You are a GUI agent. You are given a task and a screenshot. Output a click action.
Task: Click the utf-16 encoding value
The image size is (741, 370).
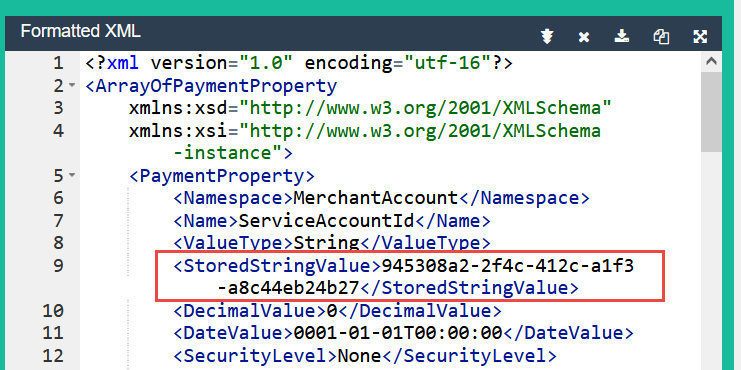pos(447,63)
